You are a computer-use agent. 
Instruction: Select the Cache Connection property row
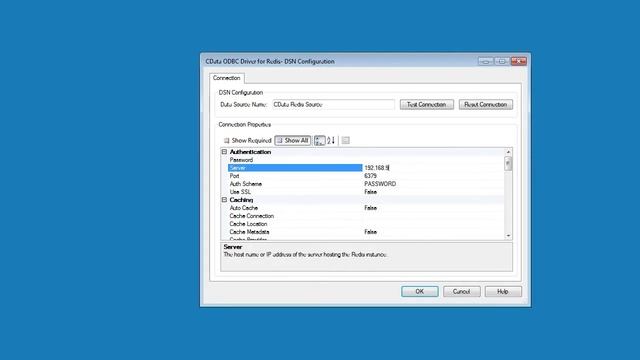[366, 216]
